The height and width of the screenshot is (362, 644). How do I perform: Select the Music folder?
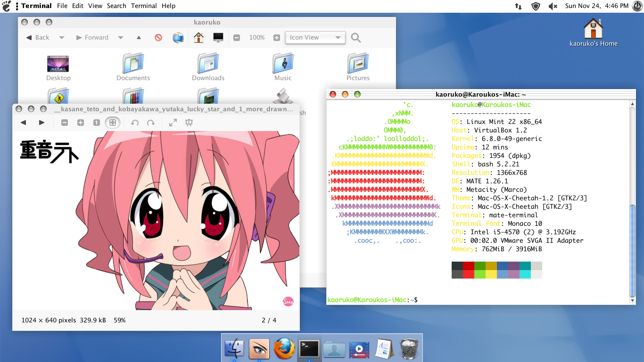pos(283,68)
